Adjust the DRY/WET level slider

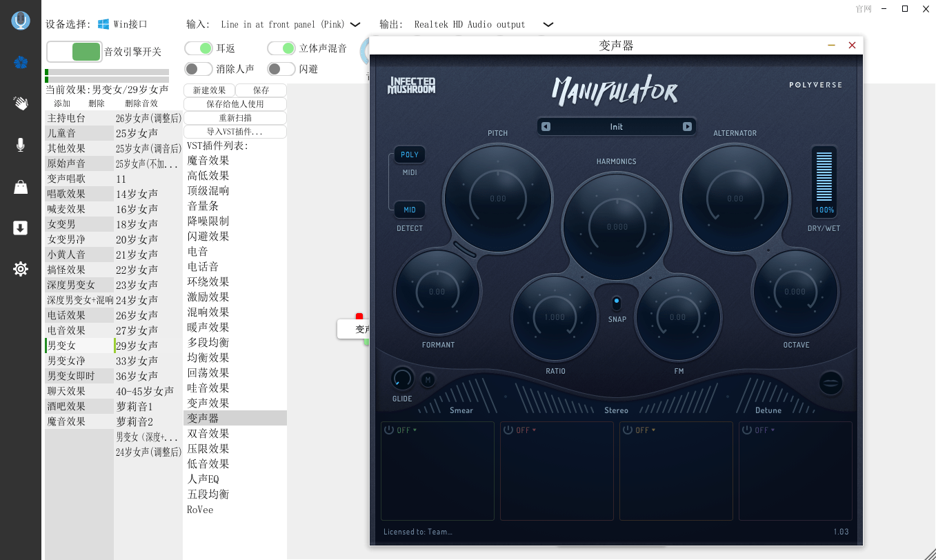click(824, 177)
